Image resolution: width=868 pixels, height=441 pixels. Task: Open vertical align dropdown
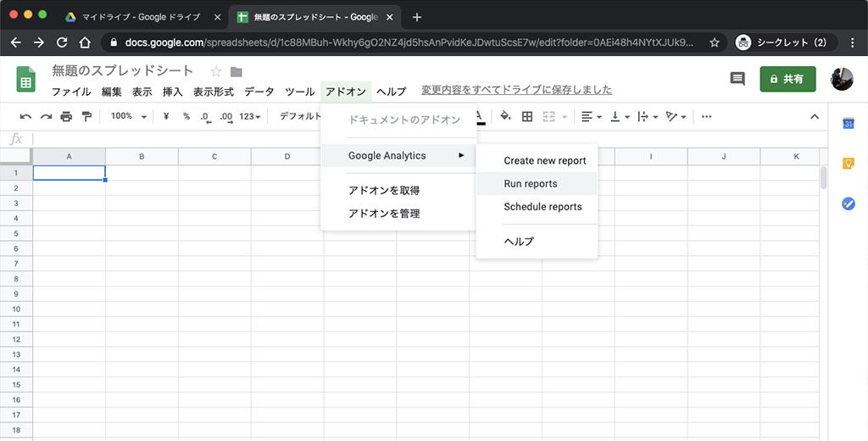620,116
